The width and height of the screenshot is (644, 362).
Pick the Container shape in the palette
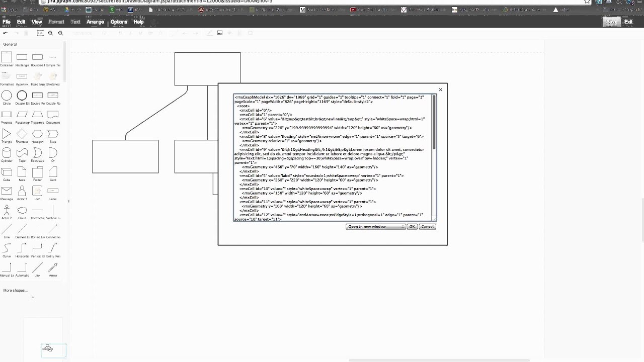[7, 57]
